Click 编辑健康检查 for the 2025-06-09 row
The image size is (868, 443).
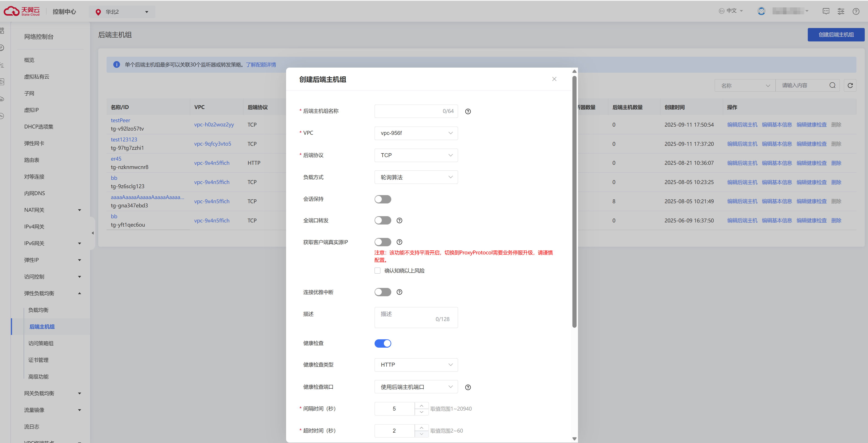(x=811, y=221)
